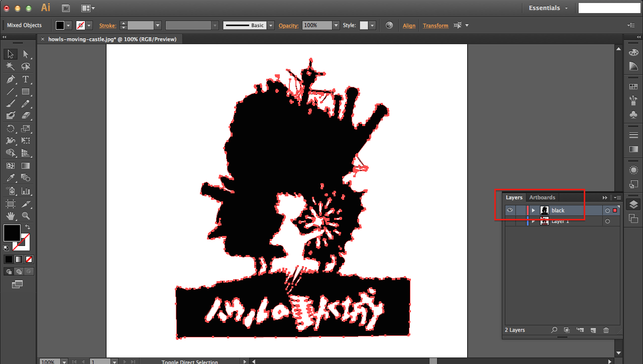Switch to the Artboards tab
This screenshot has height=364, width=643.
[x=542, y=197]
